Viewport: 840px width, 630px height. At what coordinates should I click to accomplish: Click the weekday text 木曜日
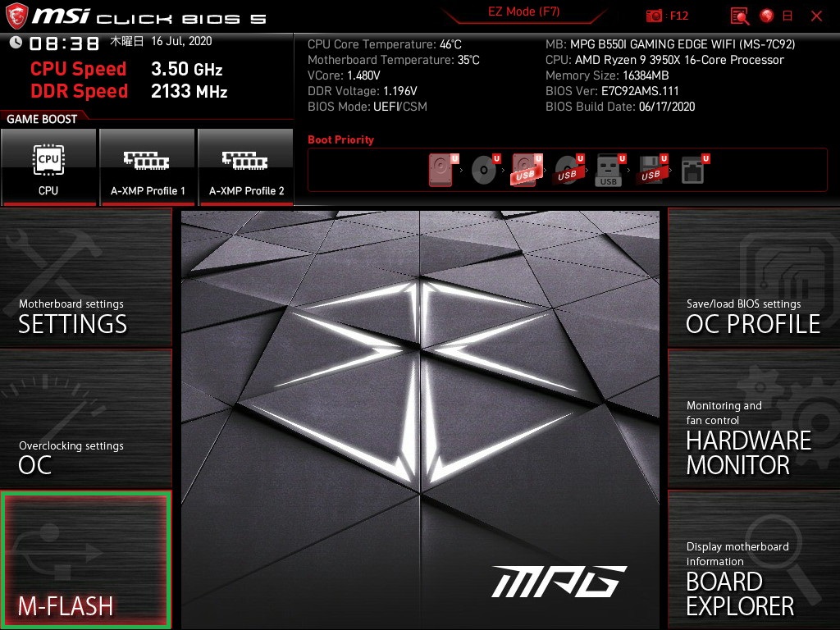click(x=127, y=41)
